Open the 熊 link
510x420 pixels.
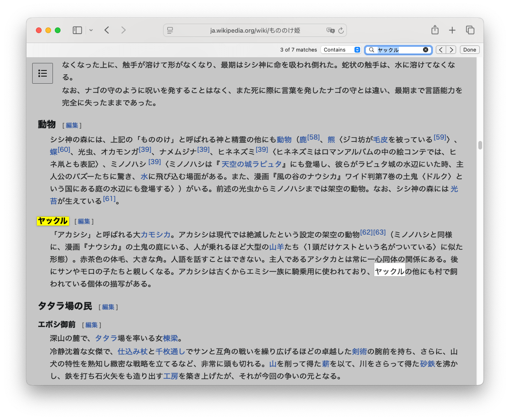(331, 140)
